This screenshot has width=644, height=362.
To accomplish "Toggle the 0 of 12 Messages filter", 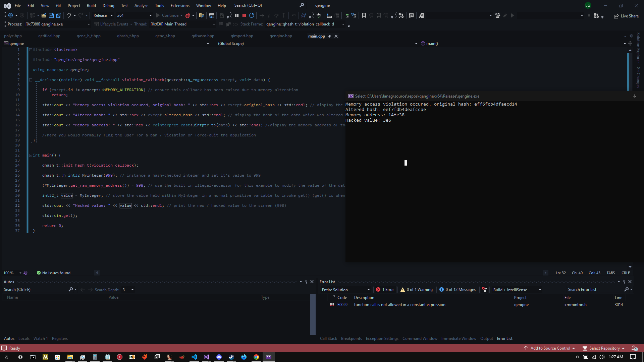I will 457,290.
